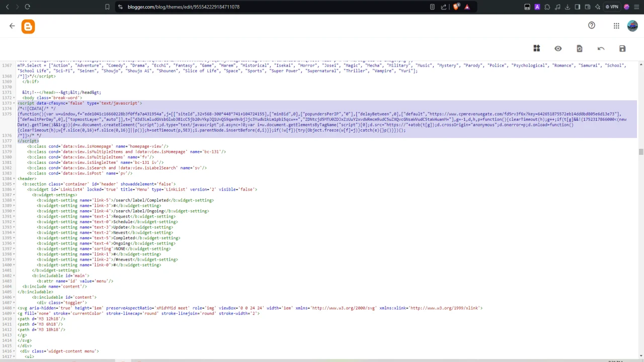Click the mTP.Select genre list line
Image resolution: width=644 pixels, height=362 pixels.
[x=322, y=68]
